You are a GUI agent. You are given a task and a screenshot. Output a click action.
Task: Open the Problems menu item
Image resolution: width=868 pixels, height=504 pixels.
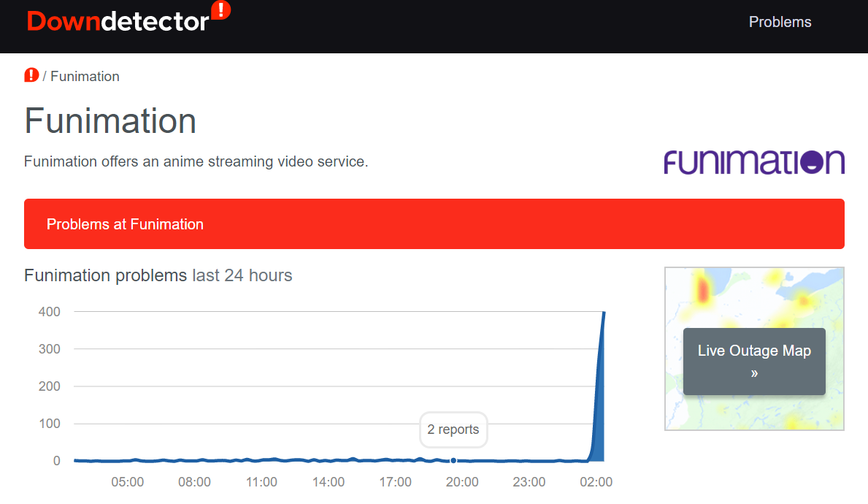780,22
